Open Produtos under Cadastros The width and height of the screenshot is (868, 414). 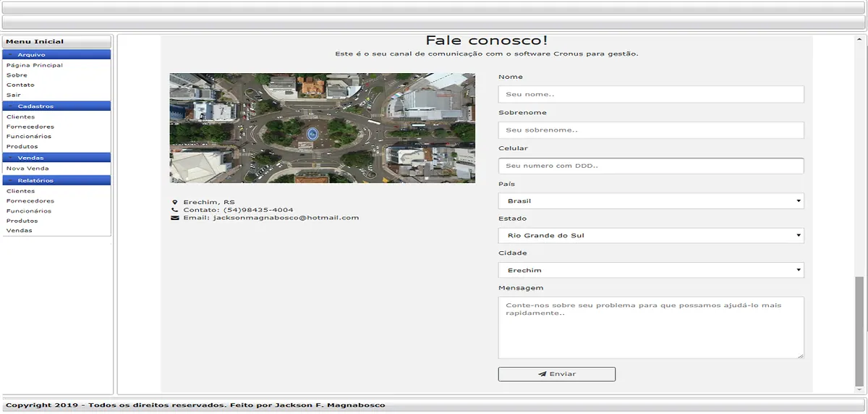click(x=22, y=146)
